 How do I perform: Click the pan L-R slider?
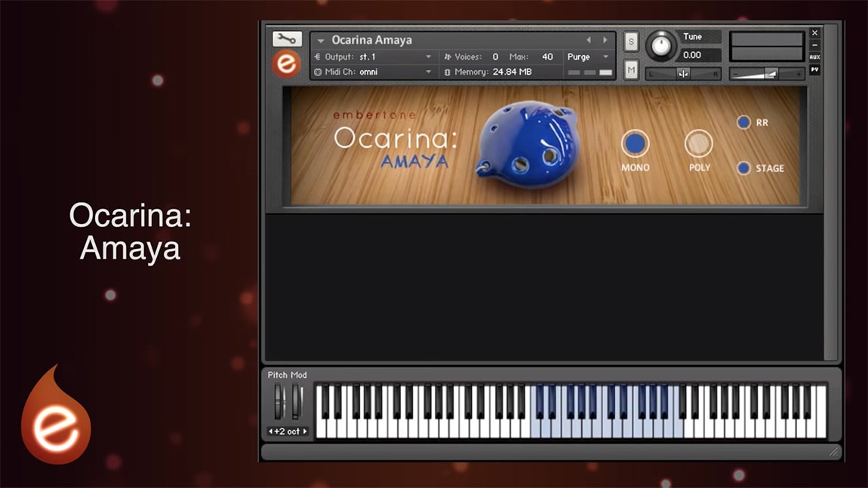(x=683, y=74)
